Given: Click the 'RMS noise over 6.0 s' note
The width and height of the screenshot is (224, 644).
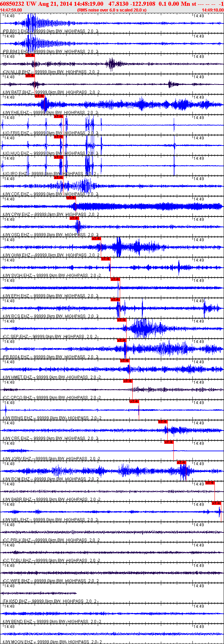Looking at the screenshot, I should pyautogui.click(x=112, y=10).
